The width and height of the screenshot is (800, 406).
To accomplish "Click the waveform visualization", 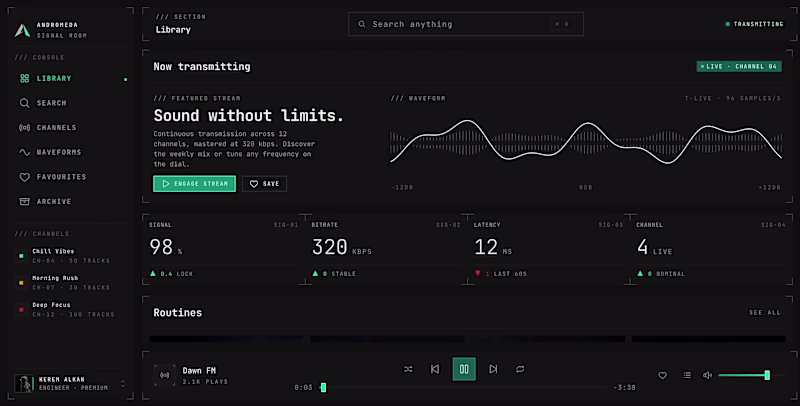I will pyautogui.click(x=586, y=142).
